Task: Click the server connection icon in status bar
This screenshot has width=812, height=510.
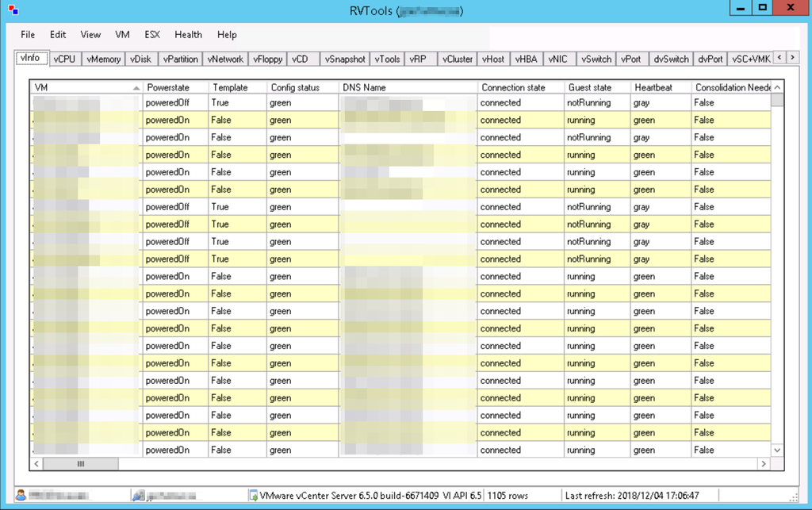Action: (x=138, y=496)
